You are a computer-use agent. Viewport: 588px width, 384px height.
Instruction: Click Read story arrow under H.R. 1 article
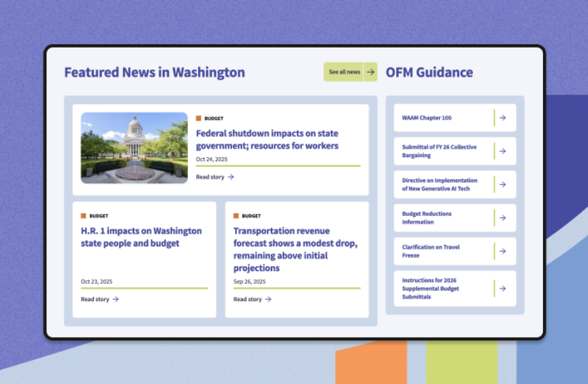click(116, 299)
